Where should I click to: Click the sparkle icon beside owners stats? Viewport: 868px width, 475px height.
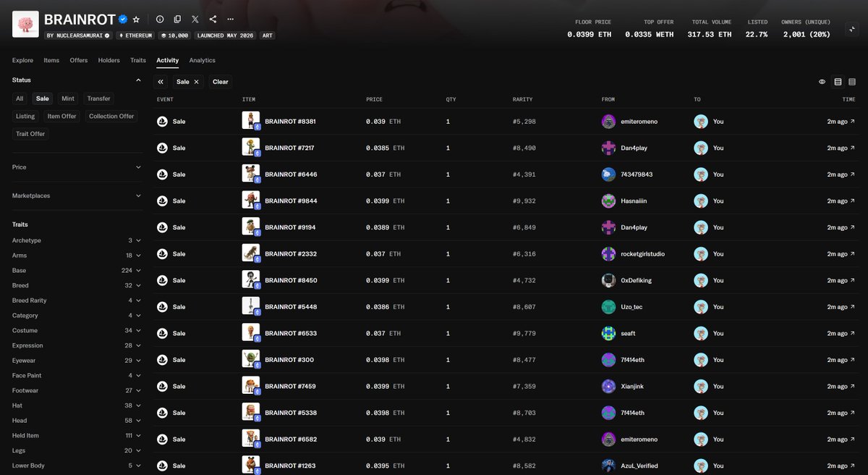[851, 29]
